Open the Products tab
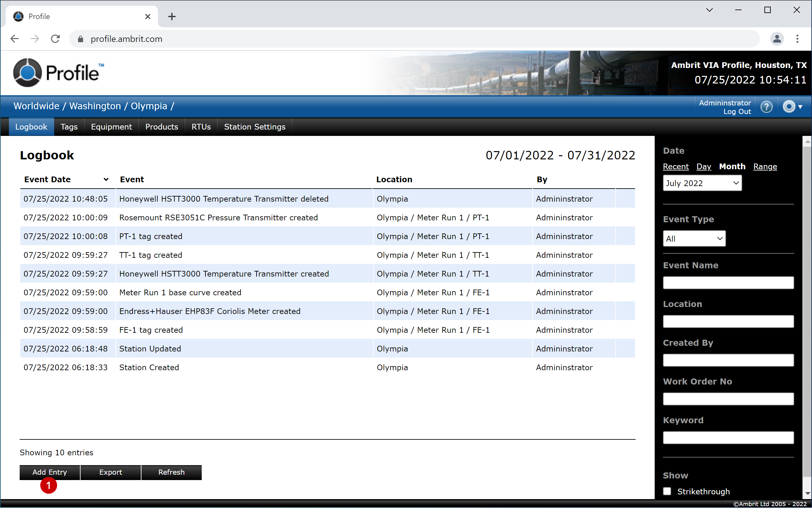This screenshot has width=812, height=508. click(x=162, y=127)
